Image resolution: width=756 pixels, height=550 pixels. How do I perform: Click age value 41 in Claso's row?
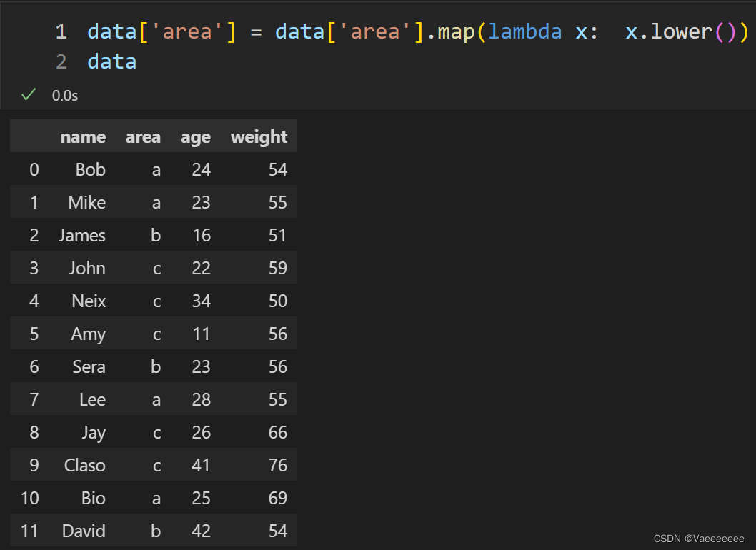pyautogui.click(x=201, y=465)
